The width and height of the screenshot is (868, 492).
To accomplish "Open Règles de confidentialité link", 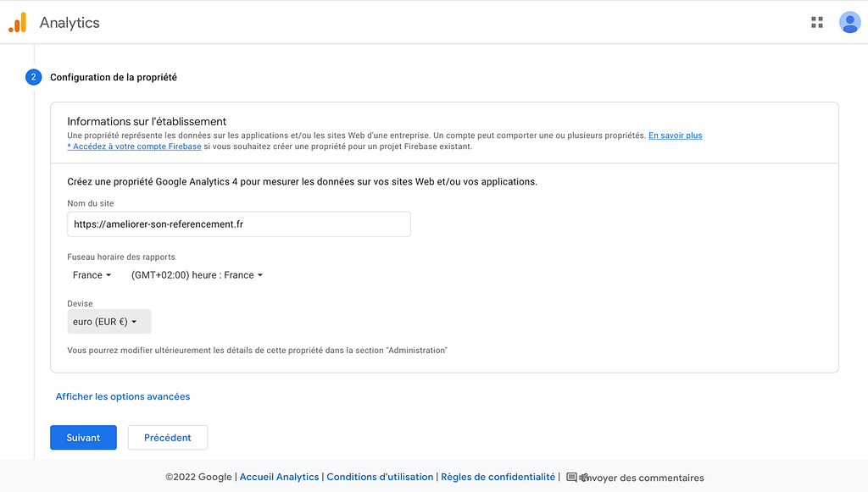I will pyautogui.click(x=498, y=477).
